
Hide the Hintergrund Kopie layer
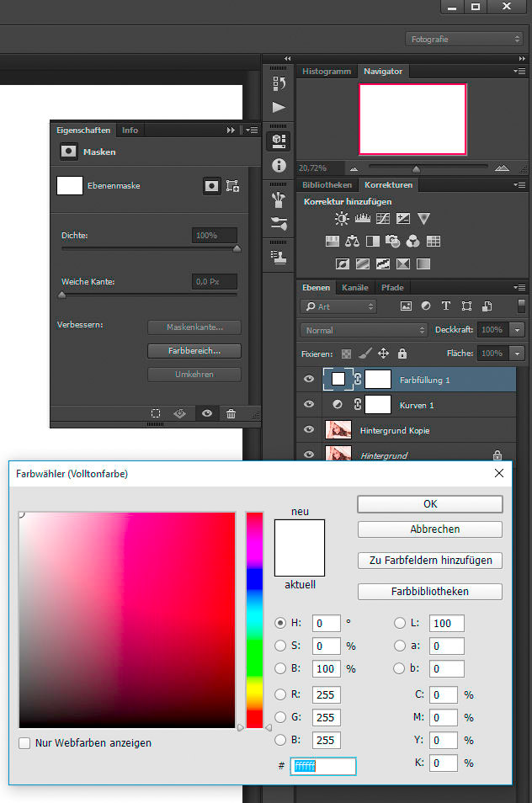click(309, 429)
